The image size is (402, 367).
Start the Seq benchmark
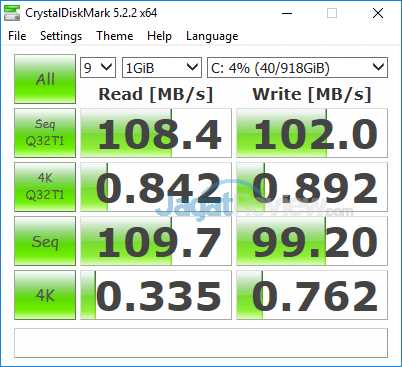(x=45, y=241)
